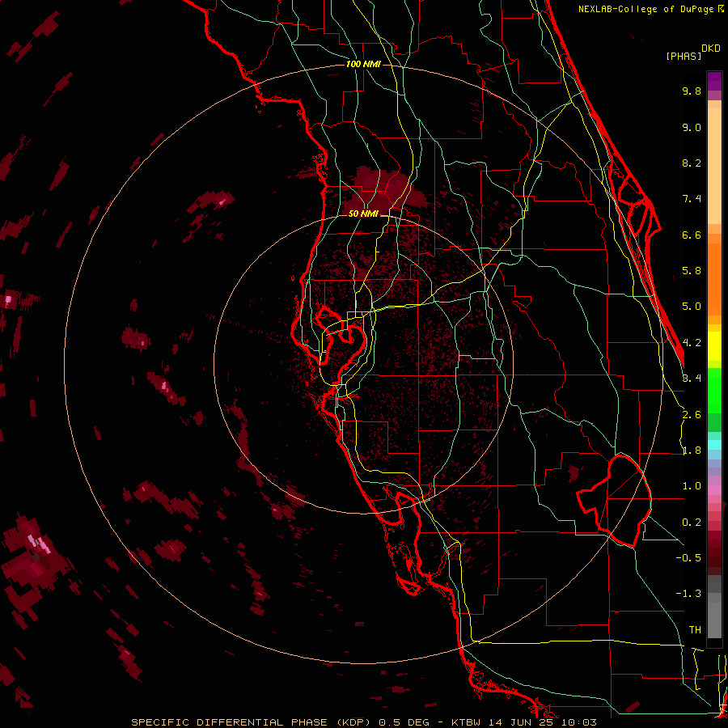Click the 5.8 scale value
728x728 pixels.
click(x=692, y=271)
